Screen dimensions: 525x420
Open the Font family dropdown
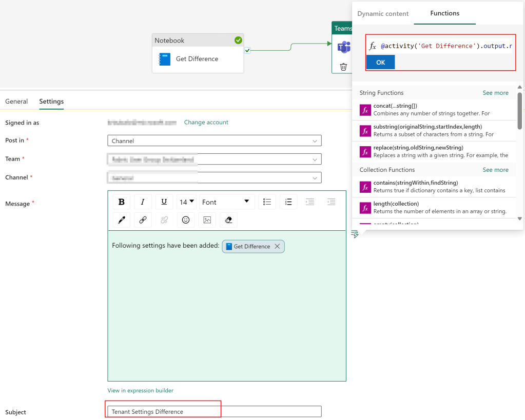point(225,202)
